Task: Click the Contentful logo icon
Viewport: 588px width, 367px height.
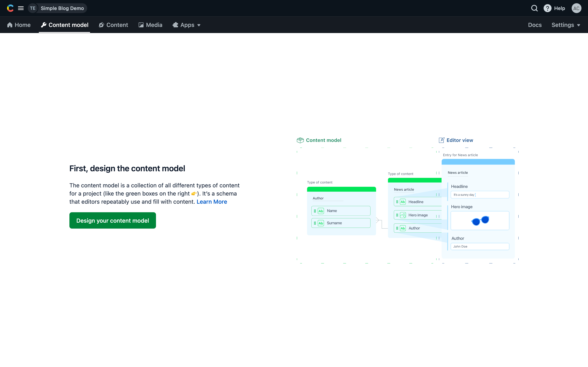Action: [x=10, y=8]
